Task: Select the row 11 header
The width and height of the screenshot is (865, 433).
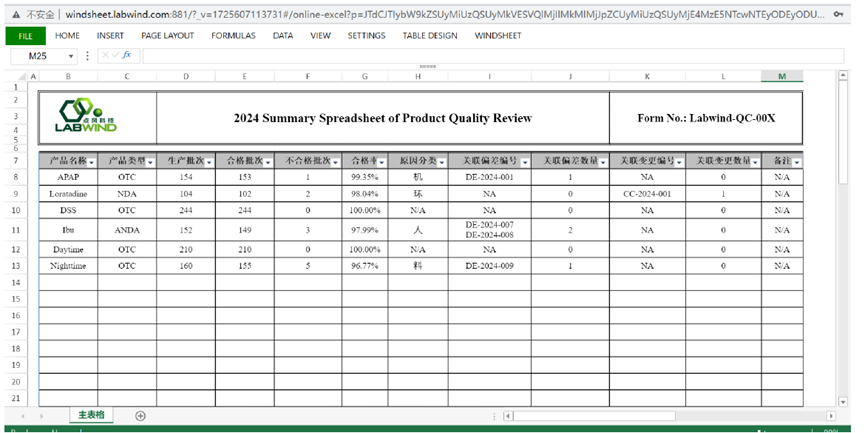Action: coord(16,230)
